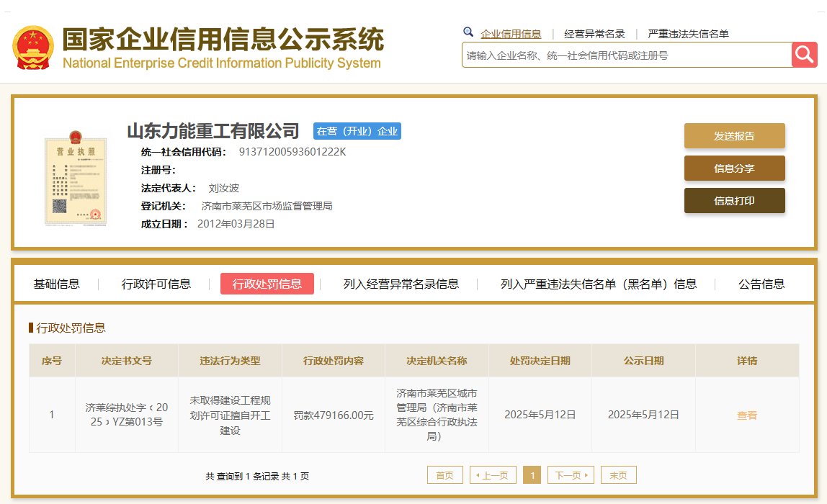Click the 信息分享 button
This screenshot has height=504, width=827.
coord(734,168)
